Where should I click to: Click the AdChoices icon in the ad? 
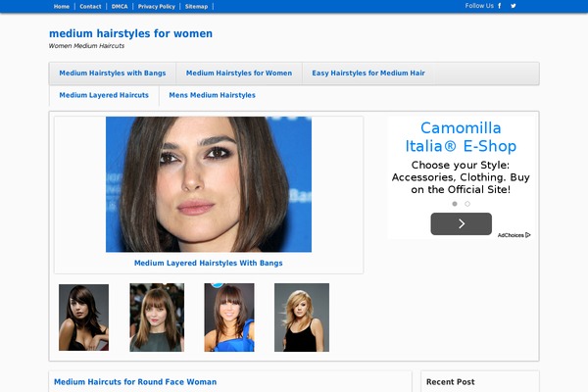(x=528, y=235)
